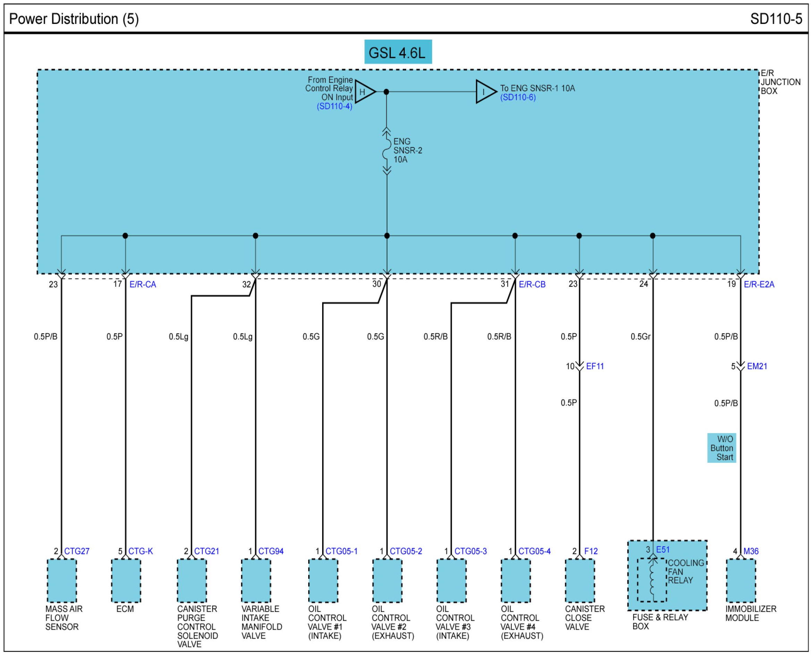Click the E/R-E2A connector label
The image size is (812, 655).
click(x=759, y=285)
